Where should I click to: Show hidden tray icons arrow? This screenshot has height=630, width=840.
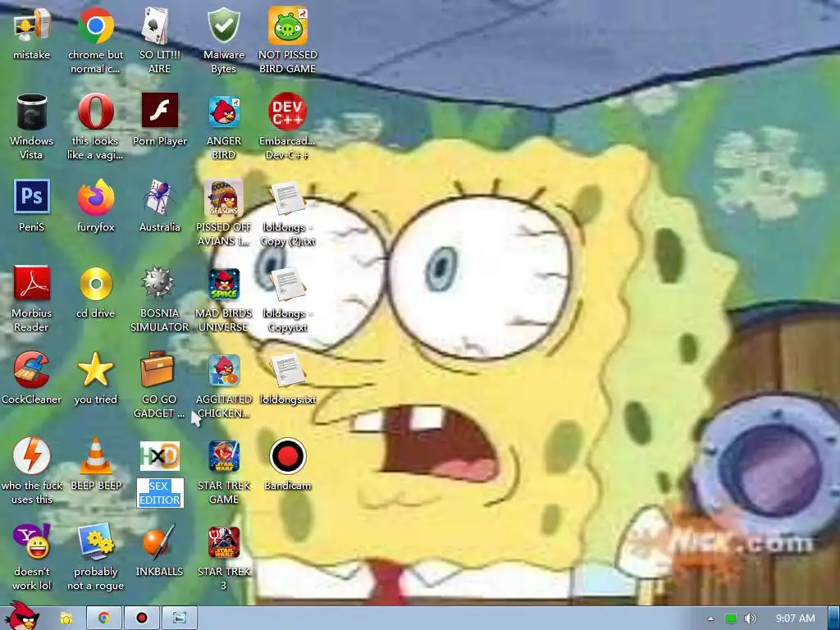click(711, 619)
